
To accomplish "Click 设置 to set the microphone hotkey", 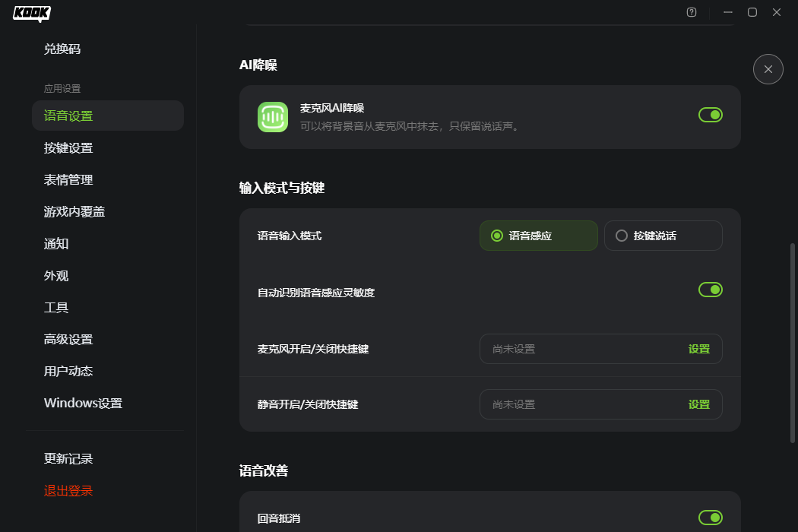I will (698, 348).
